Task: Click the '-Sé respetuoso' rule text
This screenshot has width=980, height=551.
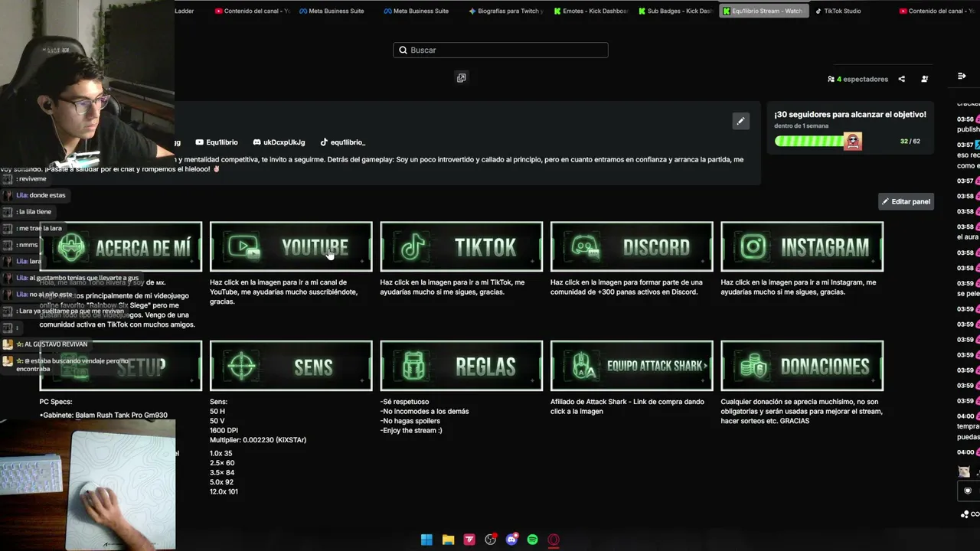Action: click(x=405, y=402)
